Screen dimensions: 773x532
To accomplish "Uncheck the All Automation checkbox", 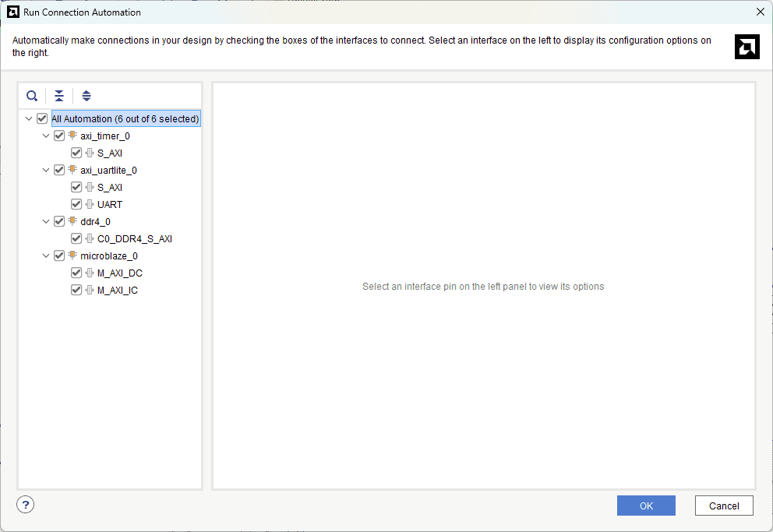I will 42,119.
